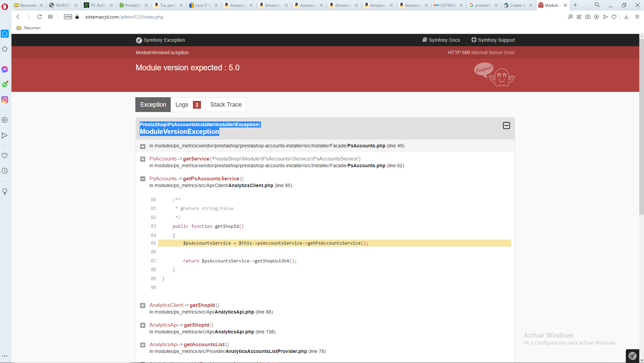Open Opera menu logo button
The height and width of the screenshot is (363, 644).
(5, 6)
